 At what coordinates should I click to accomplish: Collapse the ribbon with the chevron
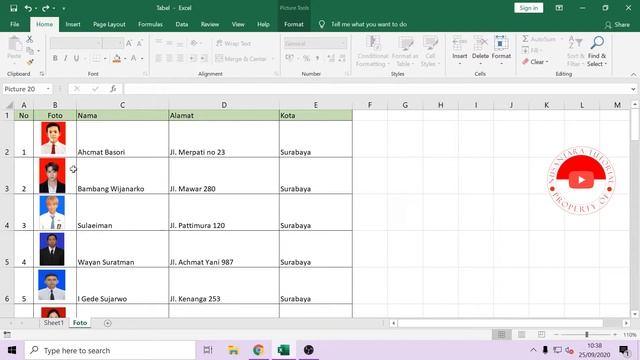(x=633, y=75)
